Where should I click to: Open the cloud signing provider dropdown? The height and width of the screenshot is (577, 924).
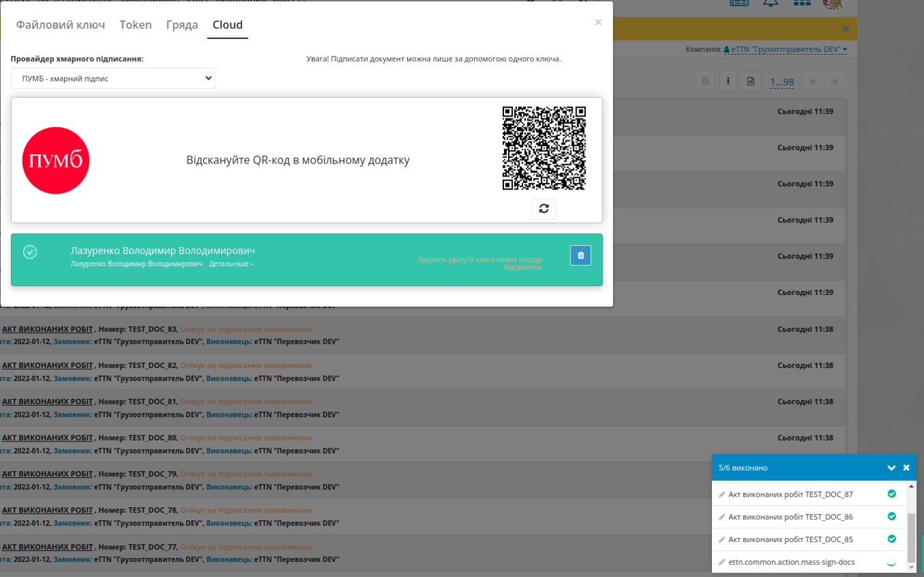(113, 78)
